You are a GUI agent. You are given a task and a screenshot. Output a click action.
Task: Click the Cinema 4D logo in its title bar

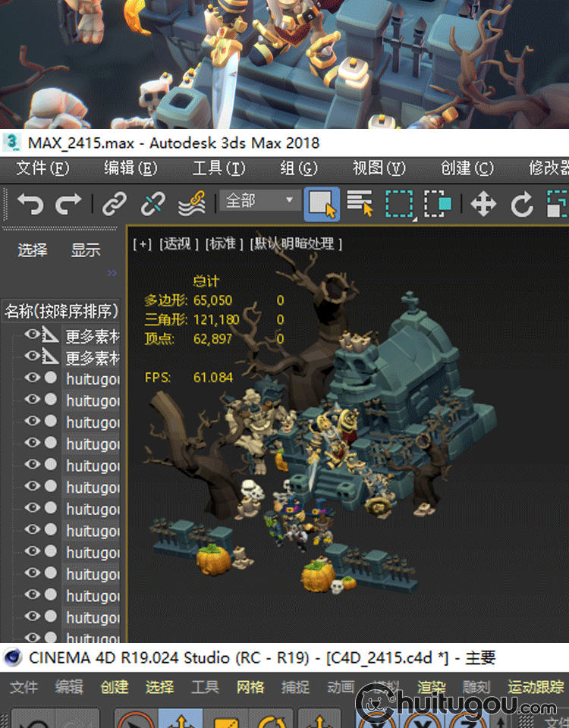coord(13,657)
